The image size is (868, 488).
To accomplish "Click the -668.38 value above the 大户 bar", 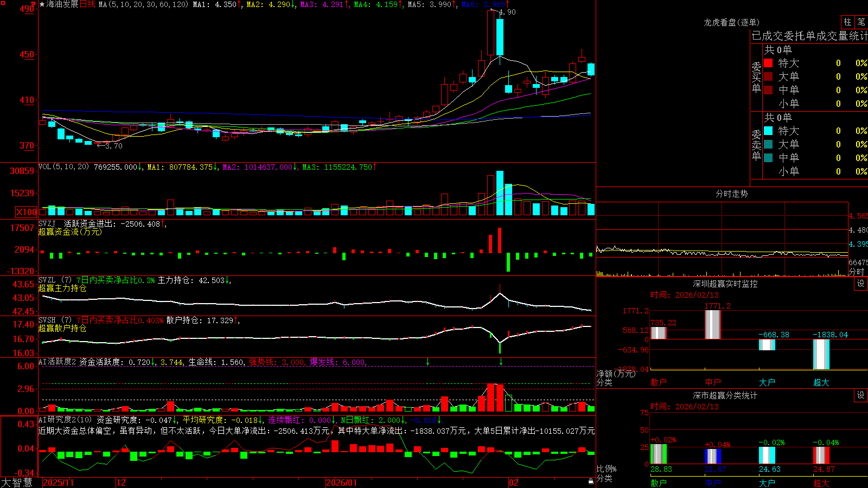I will [x=774, y=335].
